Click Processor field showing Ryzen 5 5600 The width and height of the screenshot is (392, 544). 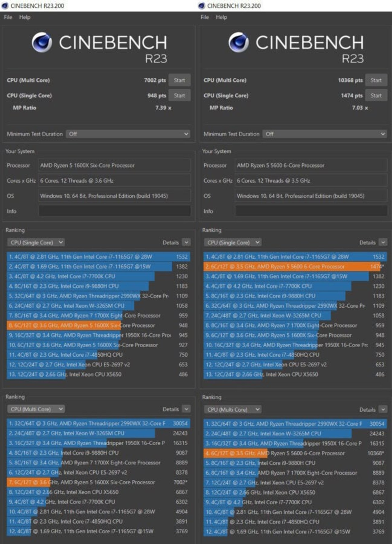pos(311,165)
